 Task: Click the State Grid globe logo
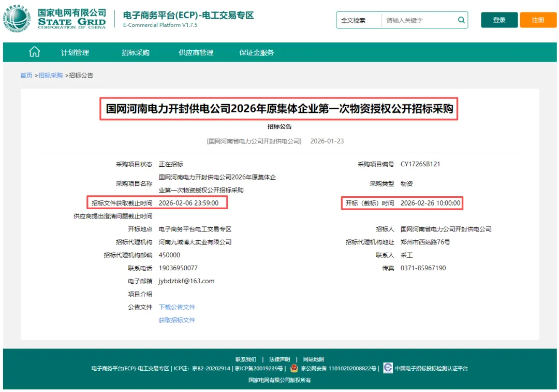click(17, 19)
